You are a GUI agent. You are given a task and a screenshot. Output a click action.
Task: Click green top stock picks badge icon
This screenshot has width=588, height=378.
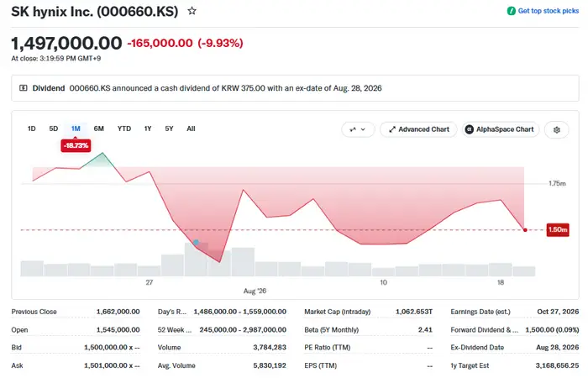click(511, 11)
